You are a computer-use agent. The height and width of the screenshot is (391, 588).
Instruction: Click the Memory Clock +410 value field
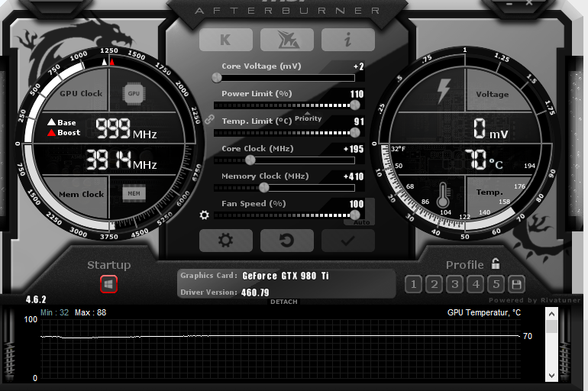coord(354,176)
